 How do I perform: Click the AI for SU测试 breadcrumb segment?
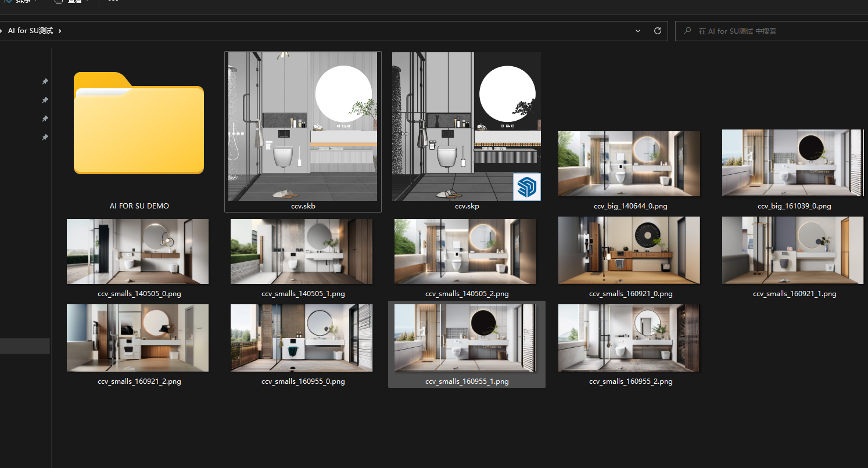click(x=30, y=31)
